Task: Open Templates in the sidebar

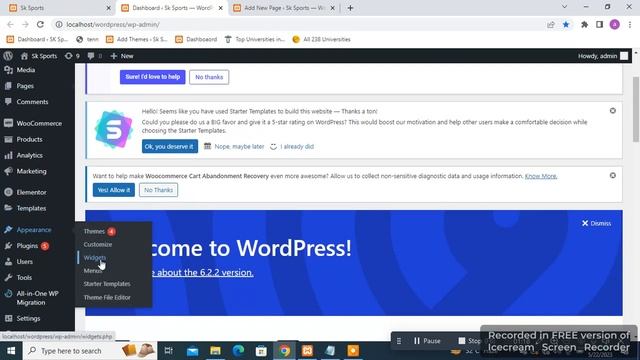Action: [x=31, y=208]
